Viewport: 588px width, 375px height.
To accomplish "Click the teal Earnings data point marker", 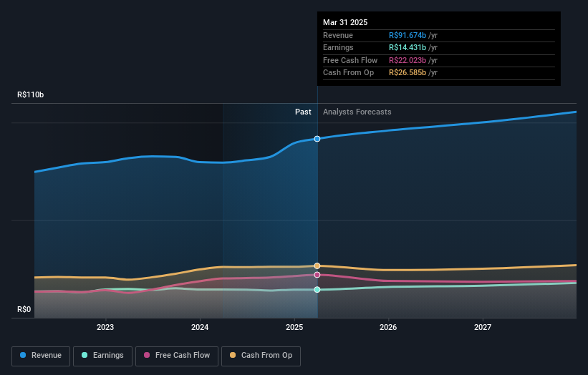I will point(317,290).
